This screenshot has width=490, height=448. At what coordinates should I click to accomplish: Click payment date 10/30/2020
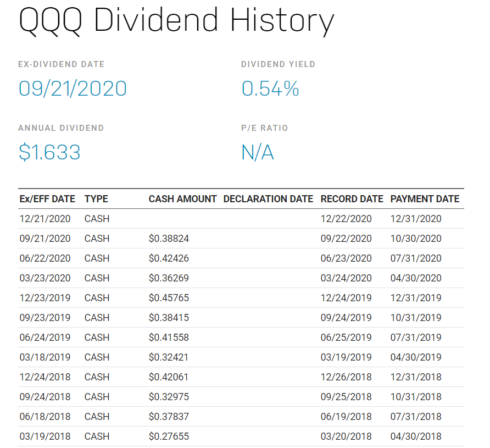click(x=416, y=239)
